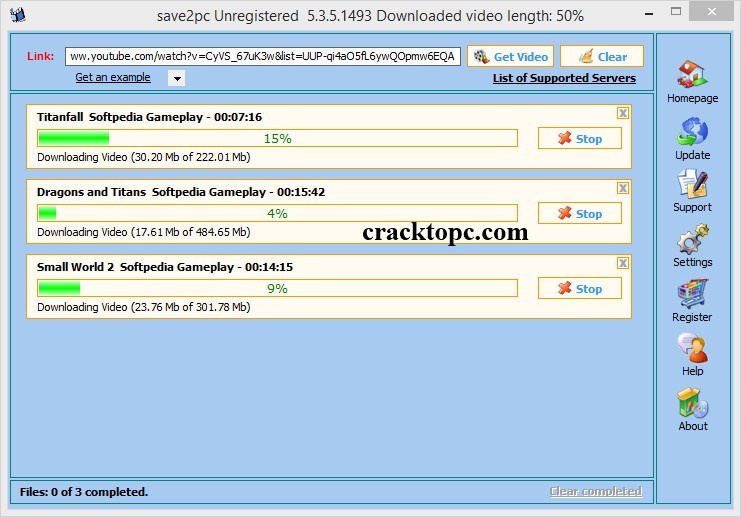Screen dimensions: 741x517
Task: Click the '17.61 Mb of 484.65 Mb' status text
Action: 191,232
